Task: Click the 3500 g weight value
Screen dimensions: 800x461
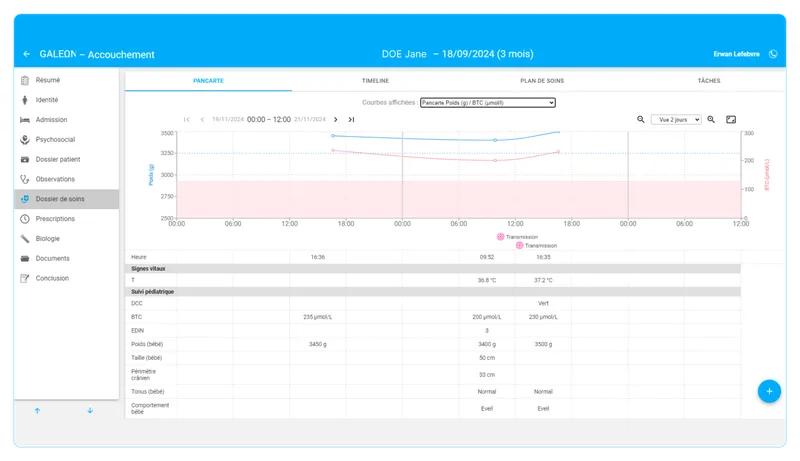Action: pos(543,344)
